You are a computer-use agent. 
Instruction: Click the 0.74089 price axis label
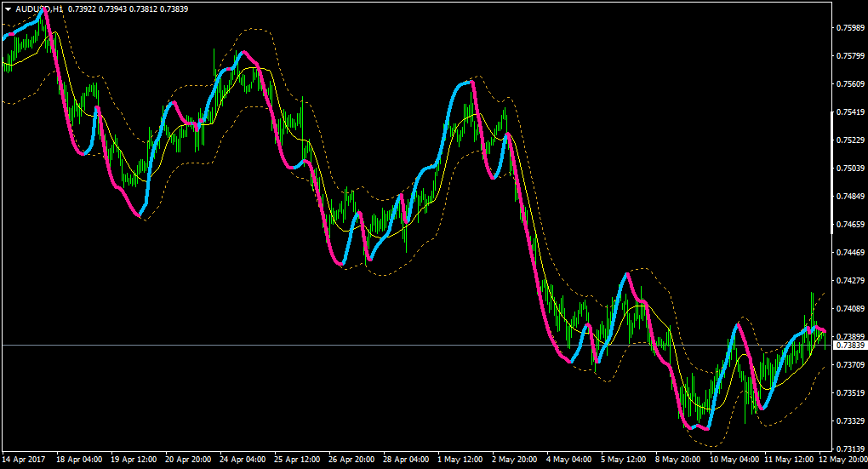(x=850, y=309)
